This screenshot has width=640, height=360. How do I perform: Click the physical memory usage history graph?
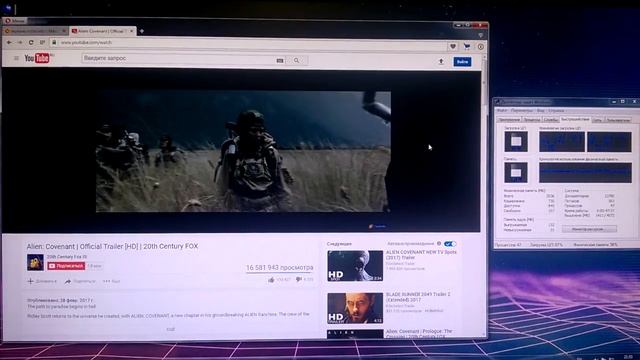tap(585, 172)
